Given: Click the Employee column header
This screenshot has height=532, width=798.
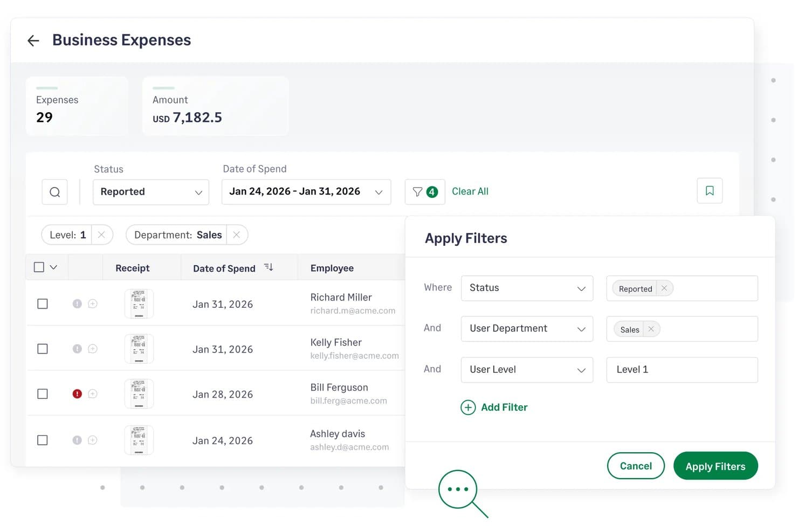Looking at the screenshot, I should click(332, 268).
